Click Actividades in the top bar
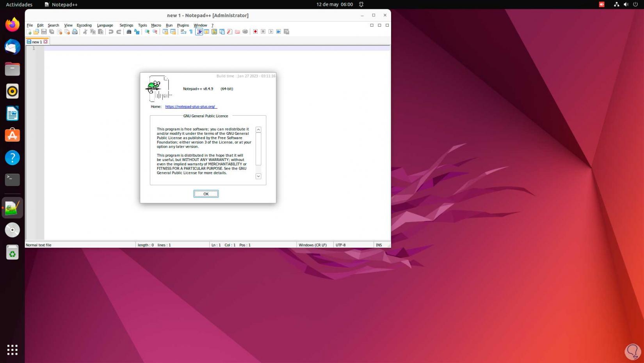Image resolution: width=644 pixels, height=363 pixels. point(19,5)
